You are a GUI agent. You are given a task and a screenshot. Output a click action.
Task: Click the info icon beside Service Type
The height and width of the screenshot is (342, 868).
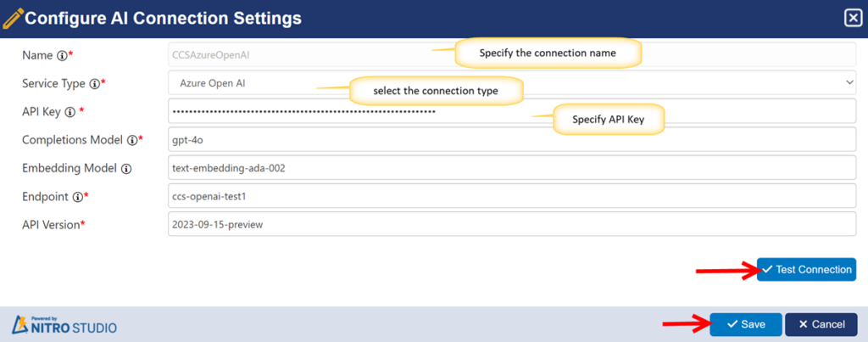click(94, 83)
